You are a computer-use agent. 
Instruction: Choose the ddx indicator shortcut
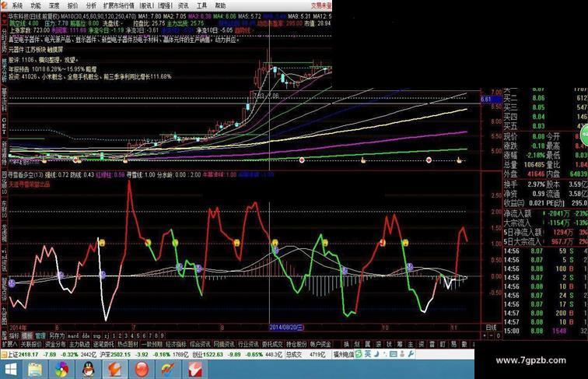point(86,335)
